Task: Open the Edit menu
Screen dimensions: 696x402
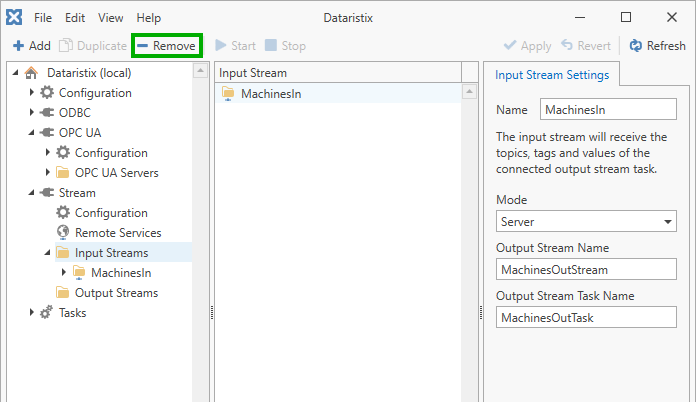Action: click(75, 18)
